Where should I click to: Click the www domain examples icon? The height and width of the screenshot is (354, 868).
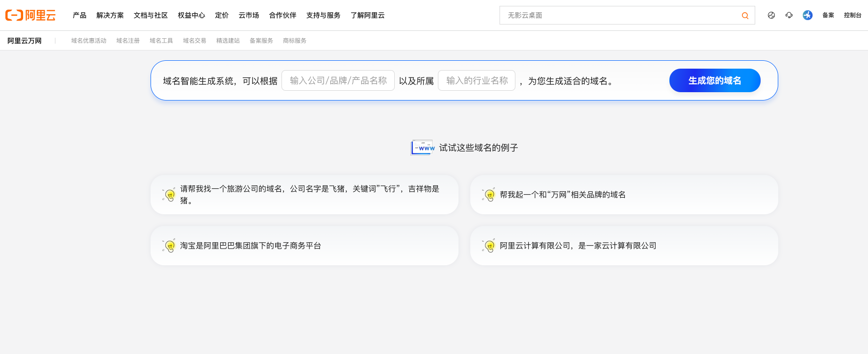coord(422,148)
